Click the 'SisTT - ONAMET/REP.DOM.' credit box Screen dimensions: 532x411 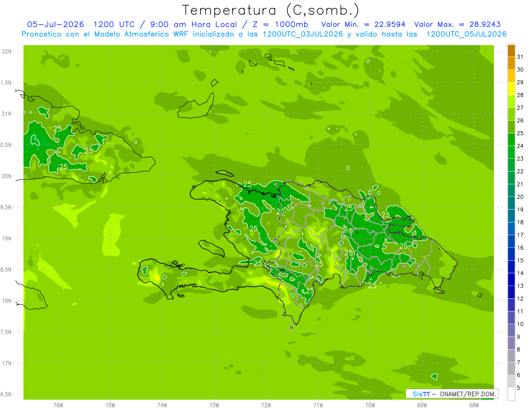(x=452, y=394)
